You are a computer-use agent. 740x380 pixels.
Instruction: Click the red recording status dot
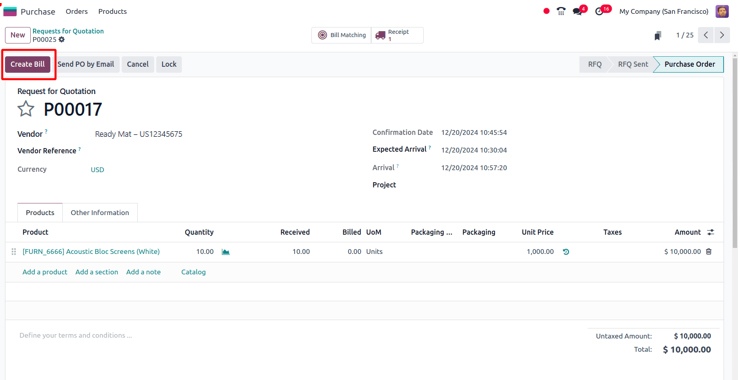coord(547,11)
